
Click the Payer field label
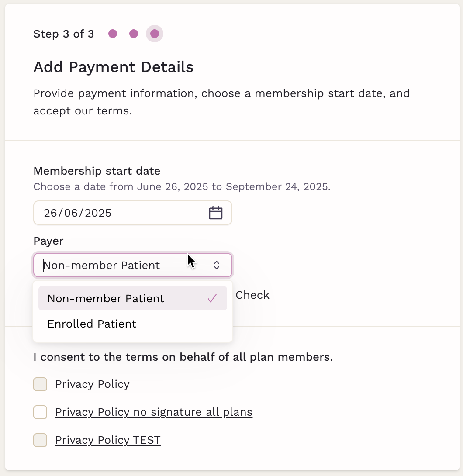pos(48,241)
